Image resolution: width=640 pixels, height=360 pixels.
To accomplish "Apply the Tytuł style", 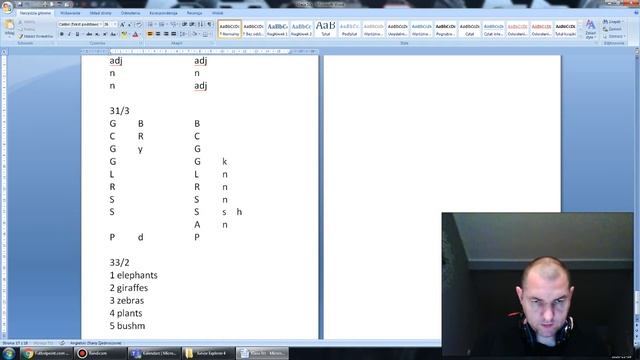I will [325, 29].
